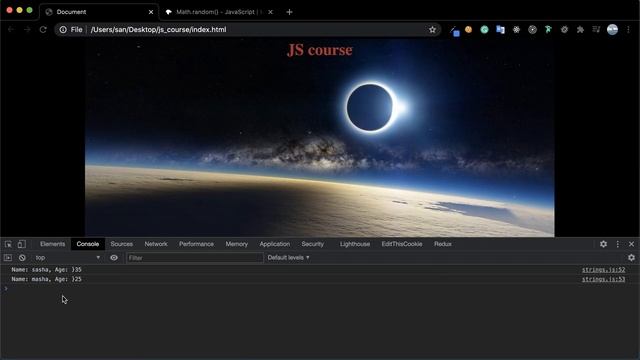This screenshot has width=640, height=360.
Task: Select the 'Name: masha, Age: 25' log
Action: (x=47, y=279)
